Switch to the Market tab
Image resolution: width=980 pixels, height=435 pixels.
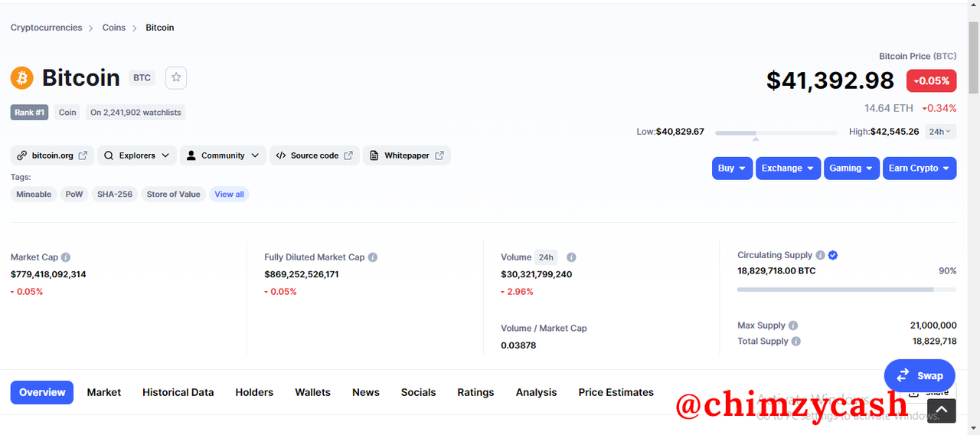tap(104, 393)
